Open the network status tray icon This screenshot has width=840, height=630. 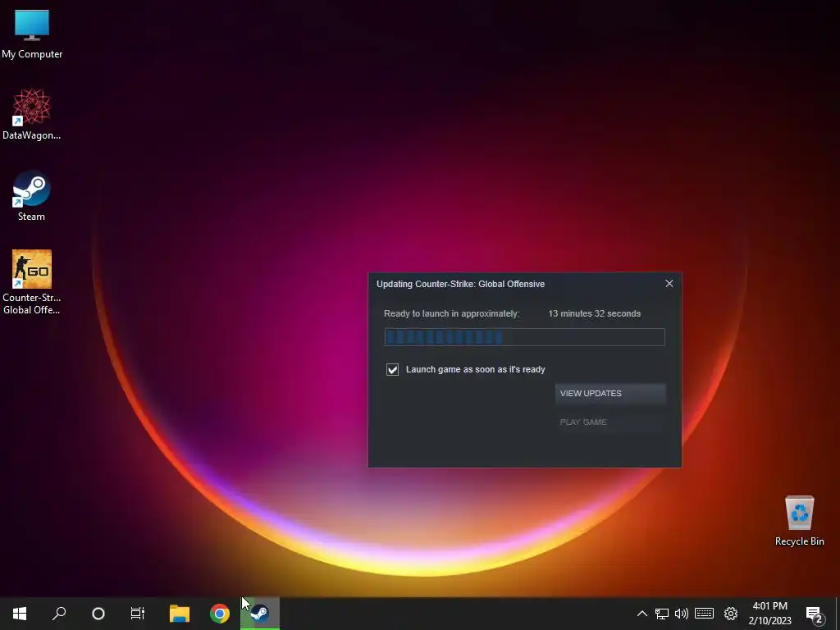click(x=662, y=614)
